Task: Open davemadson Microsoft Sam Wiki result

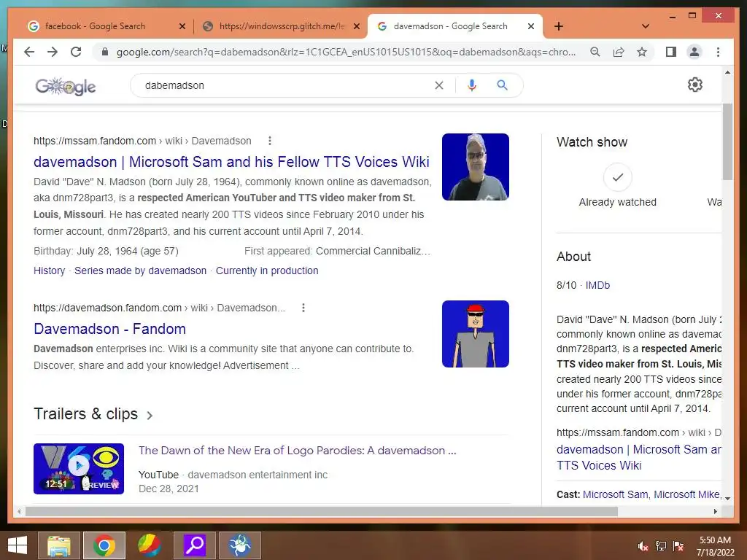Action: click(x=231, y=162)
